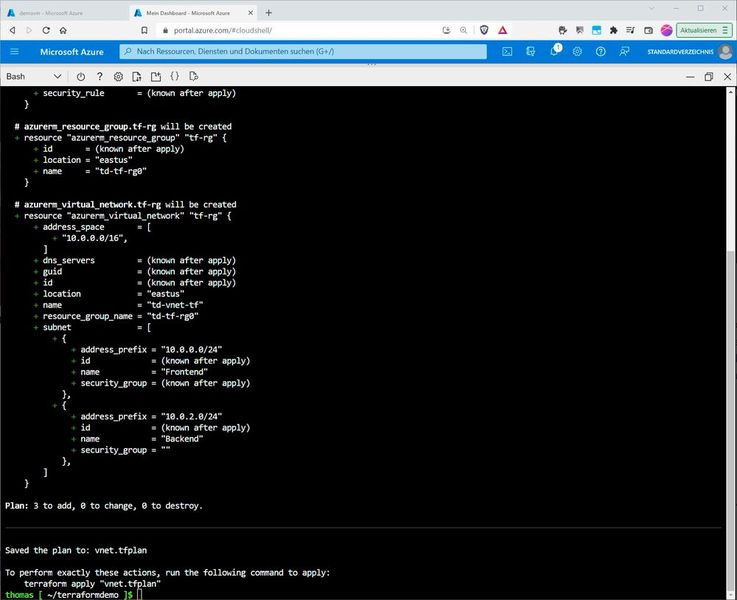Expand the Bash shell type dropdown
Screen dimensions: 737x600
coord(34,77)
